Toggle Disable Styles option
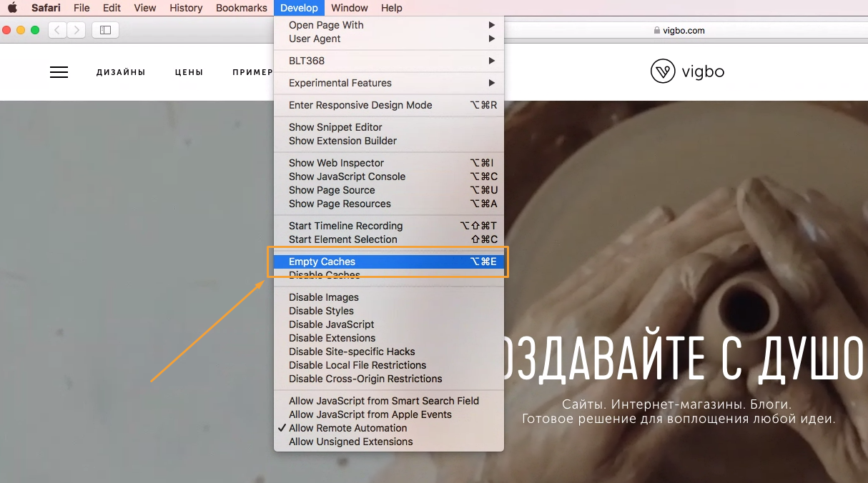868x483 pixels. (389, 311)
